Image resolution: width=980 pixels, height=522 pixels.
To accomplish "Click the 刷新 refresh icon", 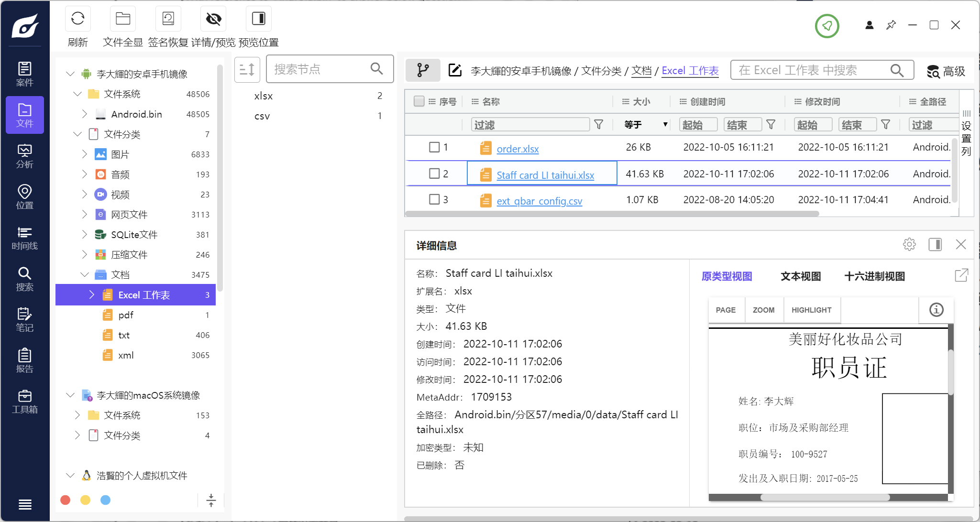I will pyautogui.click(x=77, y=19).
